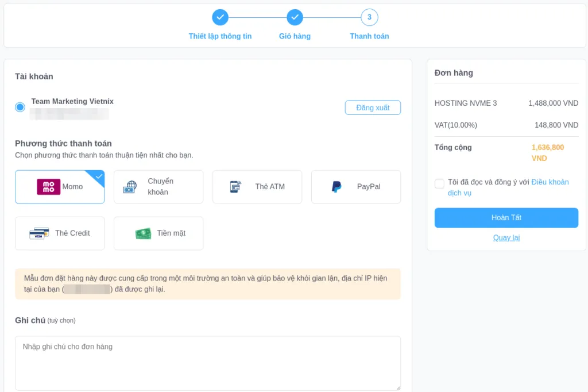Click the step one checkmark circle
Screen dimensions: 588x392
(220, 17)
